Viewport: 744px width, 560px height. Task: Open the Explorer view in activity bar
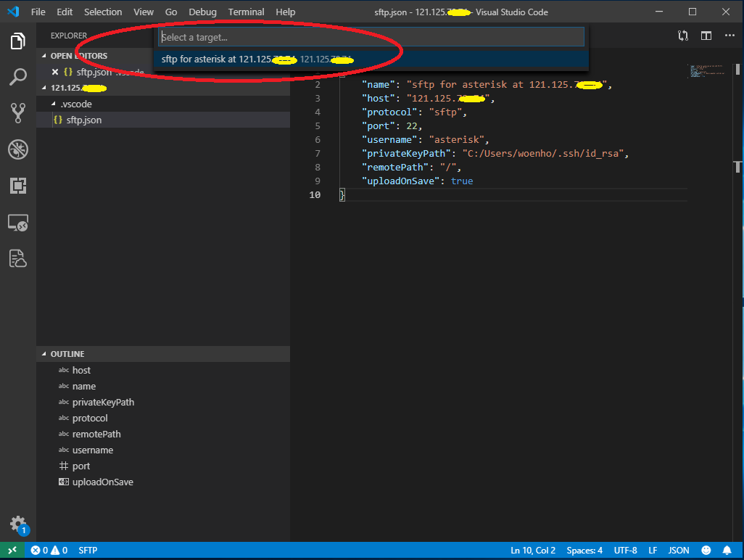18,41
